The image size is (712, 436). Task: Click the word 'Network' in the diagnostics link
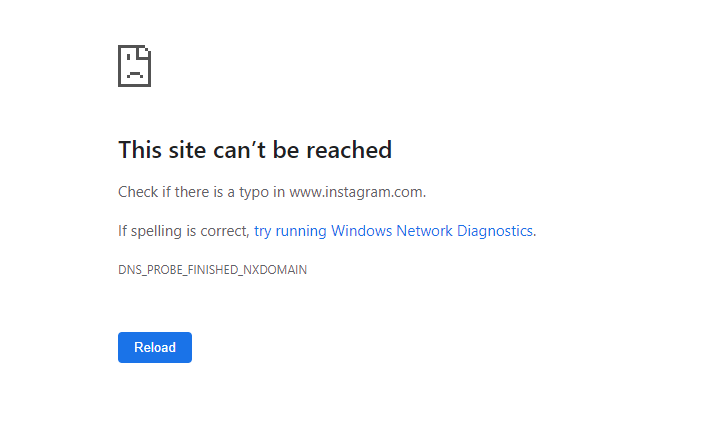424,231
